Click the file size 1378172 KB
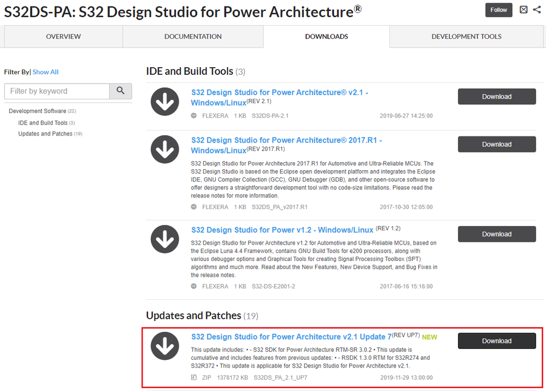 pos(232,377)
